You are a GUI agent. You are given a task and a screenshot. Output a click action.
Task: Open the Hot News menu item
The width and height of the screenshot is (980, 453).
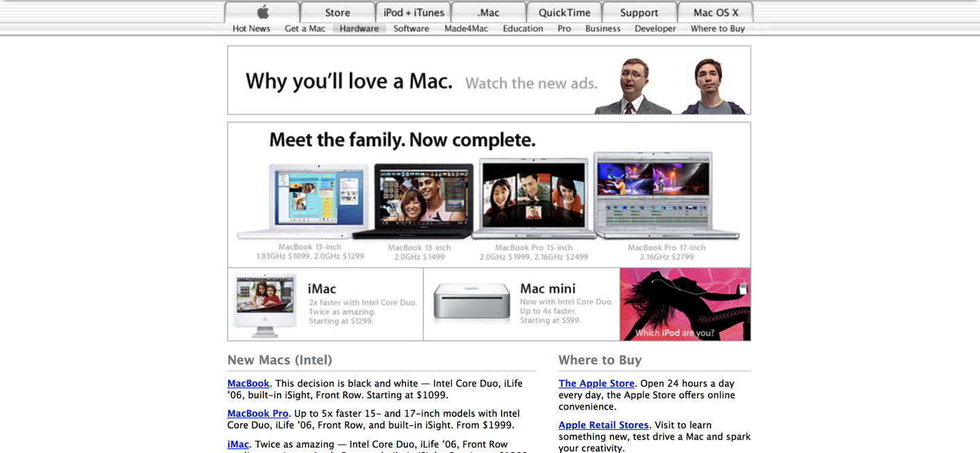250,29
